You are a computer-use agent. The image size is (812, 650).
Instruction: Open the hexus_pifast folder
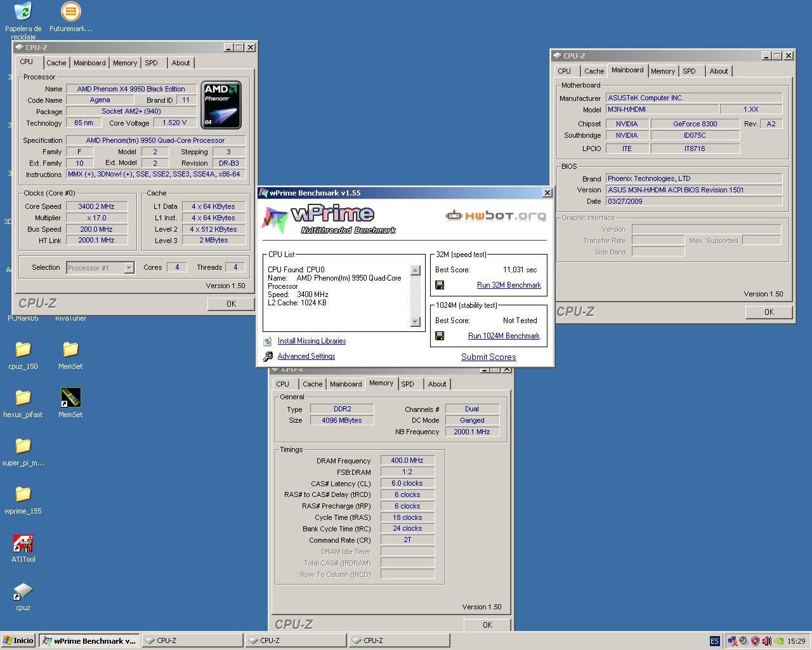coord(23,397)
